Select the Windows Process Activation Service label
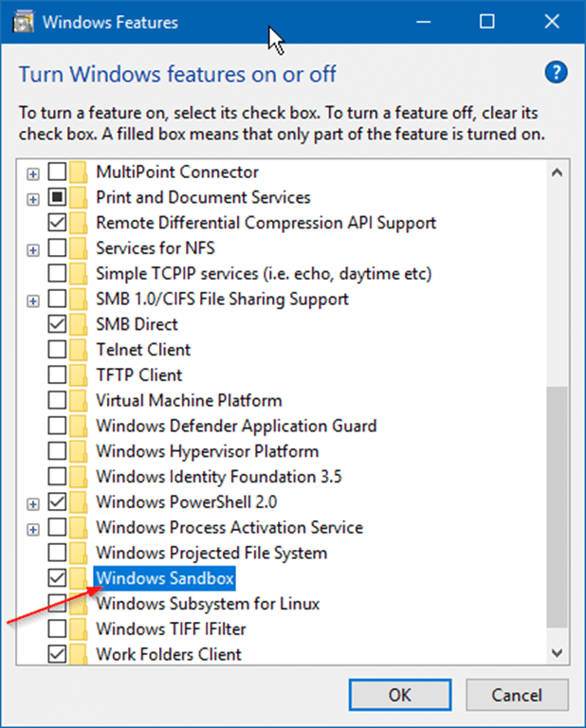Viewport: 586px width, 728px height. 229,527
